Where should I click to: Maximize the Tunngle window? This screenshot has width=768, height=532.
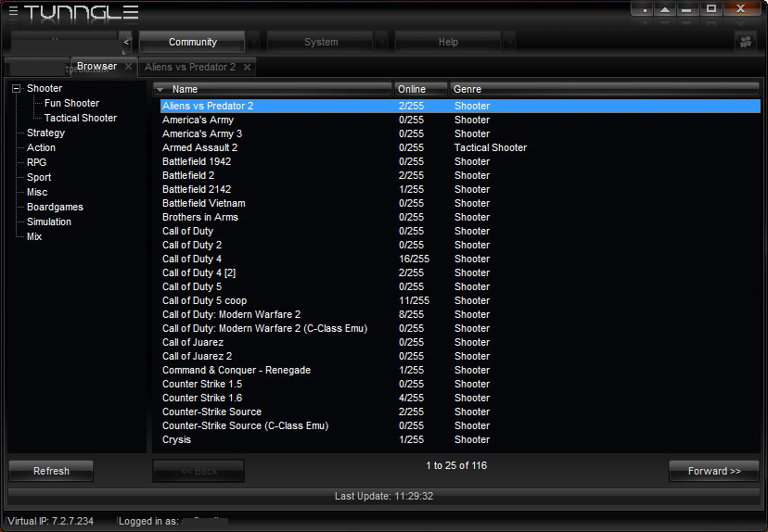711,9
